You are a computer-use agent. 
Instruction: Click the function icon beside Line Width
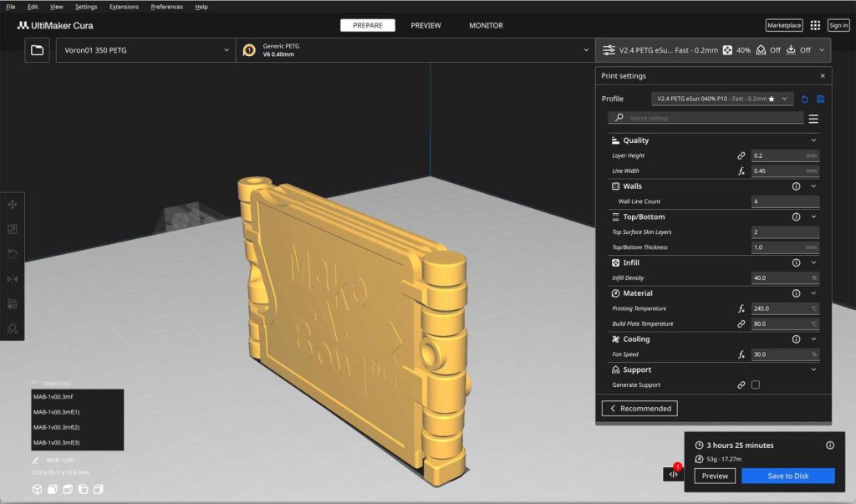coord(741,171)
